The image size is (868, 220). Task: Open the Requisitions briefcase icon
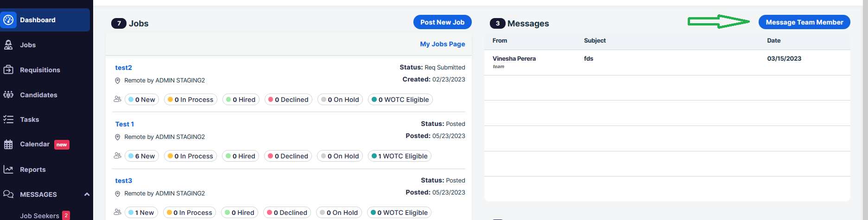pos(8,70)
